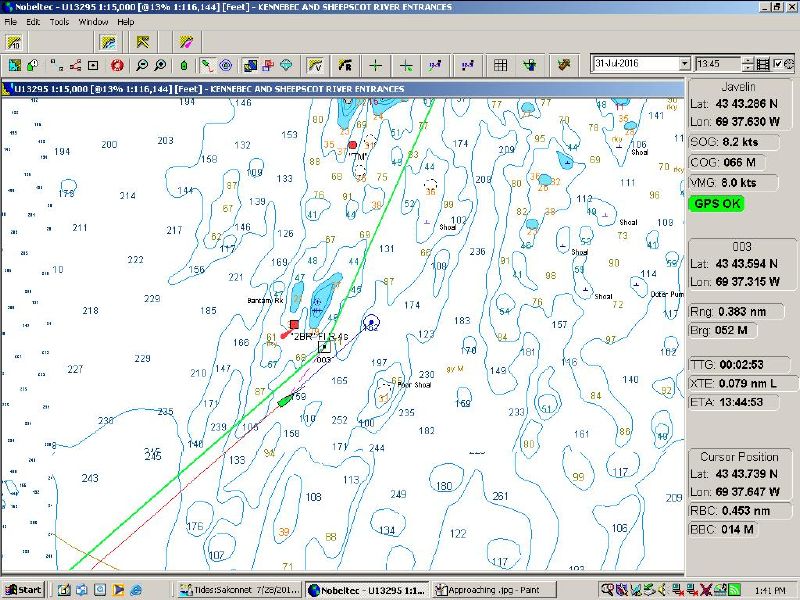Toggle the checkbox beside the clock icon
Screen dimensions: 800x600
[x=777, y=64]
